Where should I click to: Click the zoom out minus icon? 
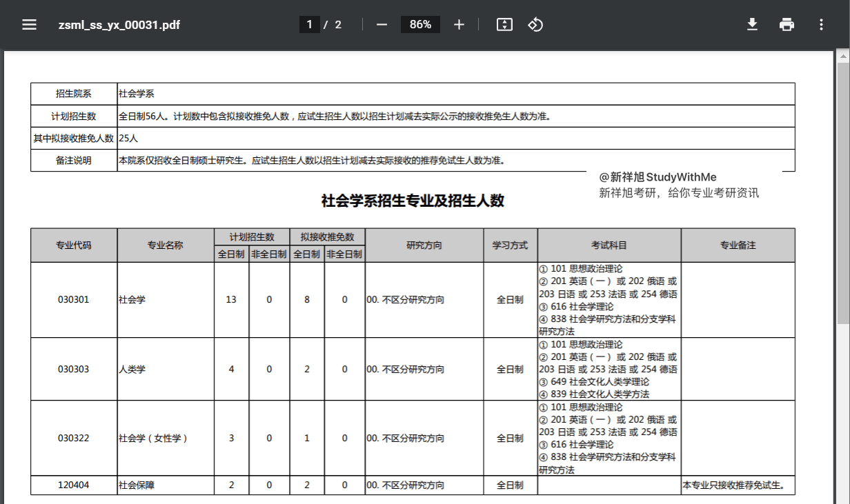tap(382, 25)
